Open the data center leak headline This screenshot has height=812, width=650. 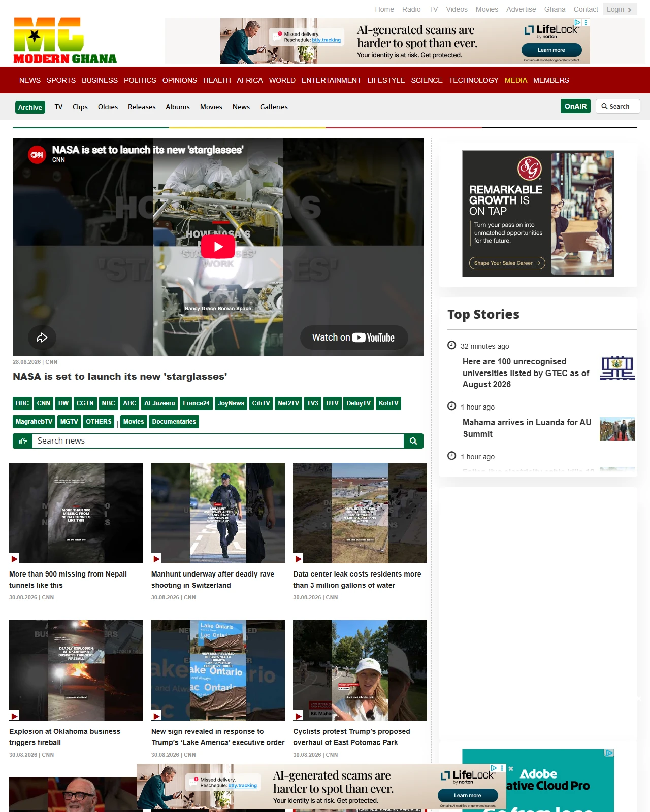tap(357, 580)
